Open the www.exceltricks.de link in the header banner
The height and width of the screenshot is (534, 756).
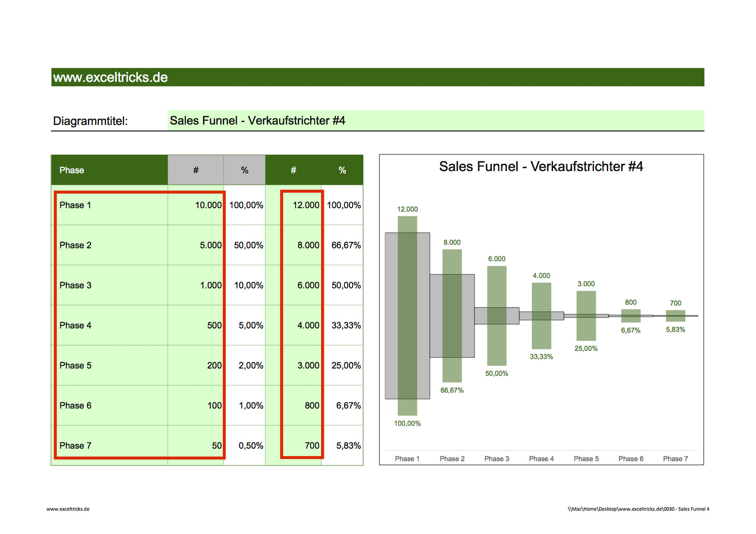click(x=110, y=77)
